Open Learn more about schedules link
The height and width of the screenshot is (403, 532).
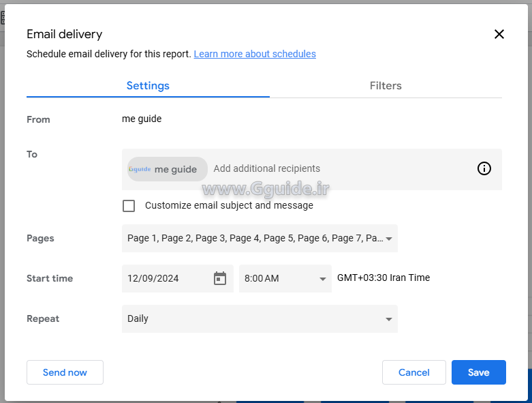(255, 54)
